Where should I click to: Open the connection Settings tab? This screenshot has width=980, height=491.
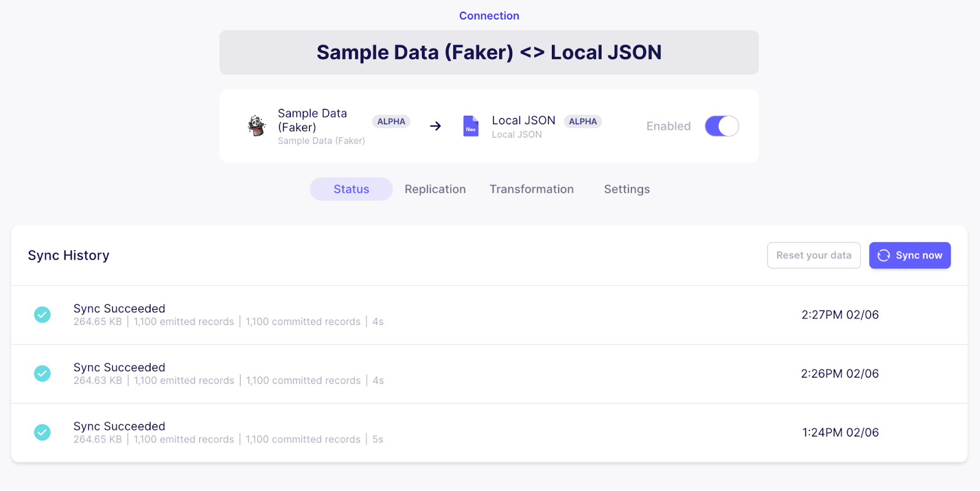click(x=627, y=189)
